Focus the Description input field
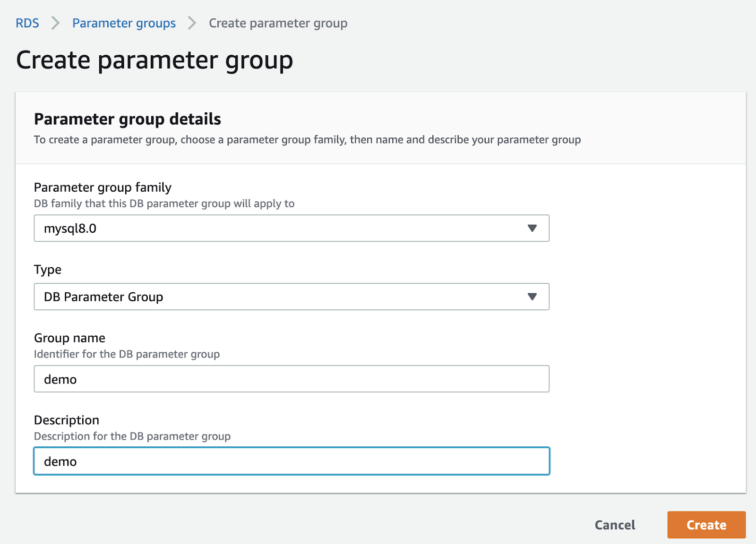756x544 pixels. click(291, 461)
